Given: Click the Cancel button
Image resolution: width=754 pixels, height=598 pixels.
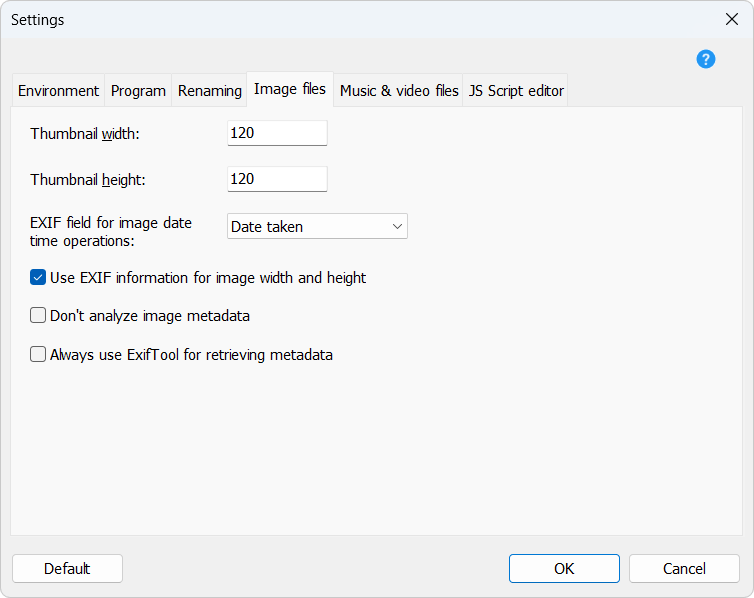Looking at the screenshot, I should pos(684,568).
